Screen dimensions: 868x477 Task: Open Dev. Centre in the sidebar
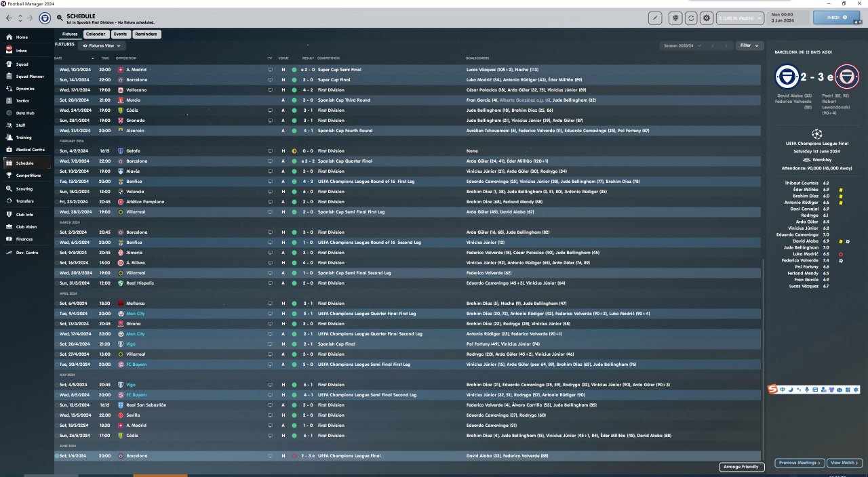coord(26,253)
